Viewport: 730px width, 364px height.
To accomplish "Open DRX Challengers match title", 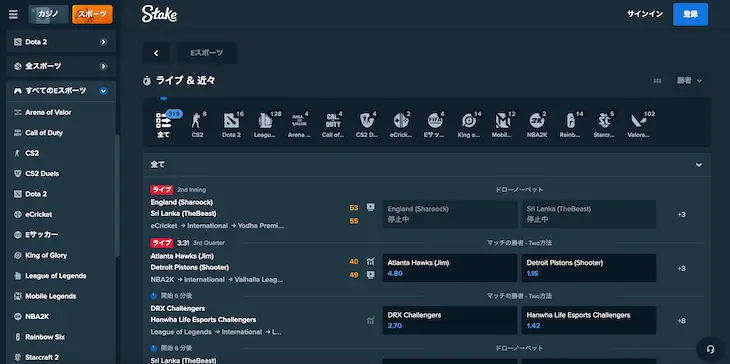I will (x=177, y=309).
